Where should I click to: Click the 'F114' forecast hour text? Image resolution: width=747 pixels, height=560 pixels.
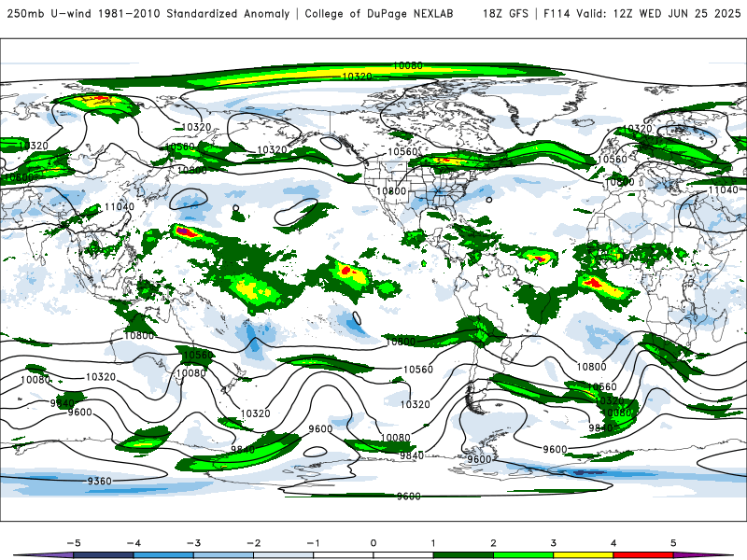[557, 14]
